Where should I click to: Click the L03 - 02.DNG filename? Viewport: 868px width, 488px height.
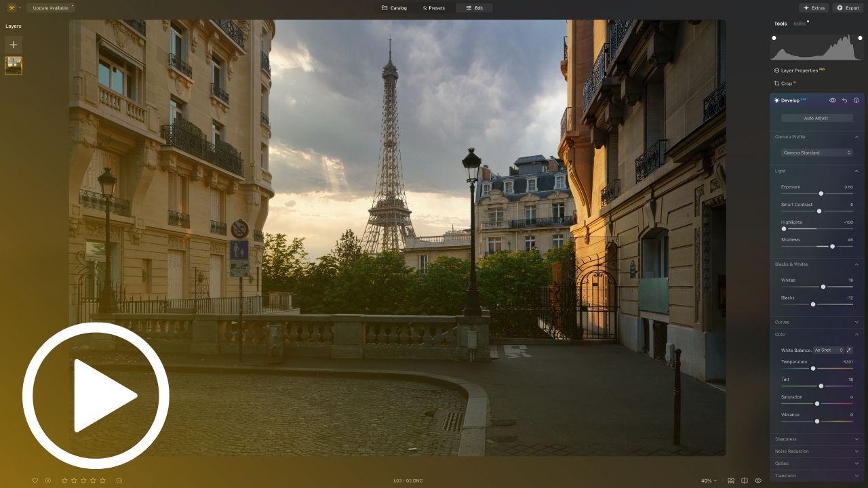click(408, 481)
